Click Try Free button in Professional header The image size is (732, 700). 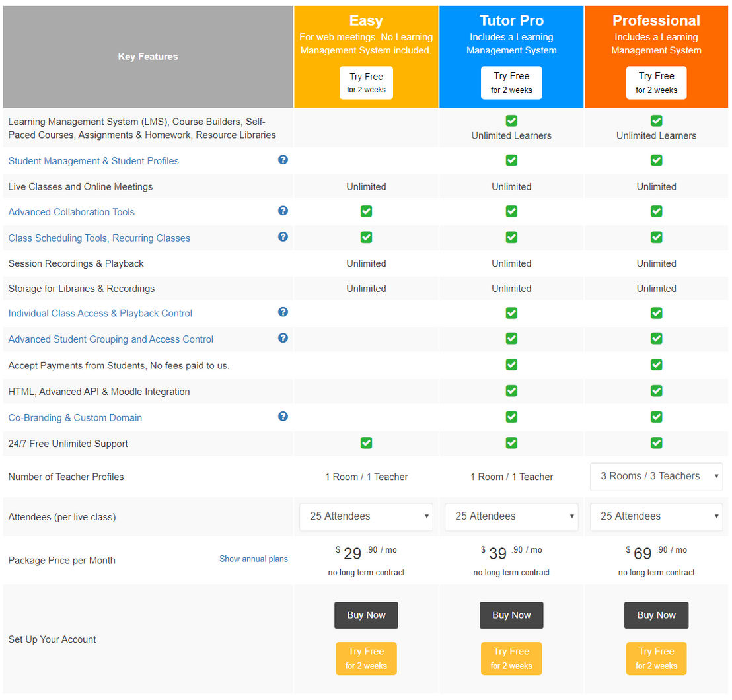tap(657, 83)
